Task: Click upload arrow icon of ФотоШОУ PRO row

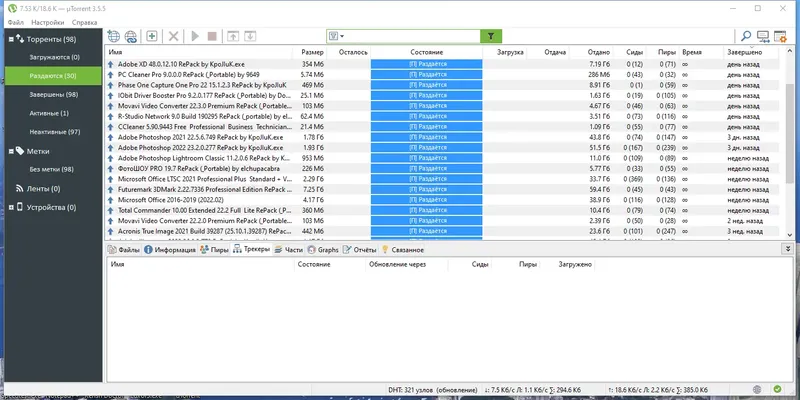Action: (111, 168)
